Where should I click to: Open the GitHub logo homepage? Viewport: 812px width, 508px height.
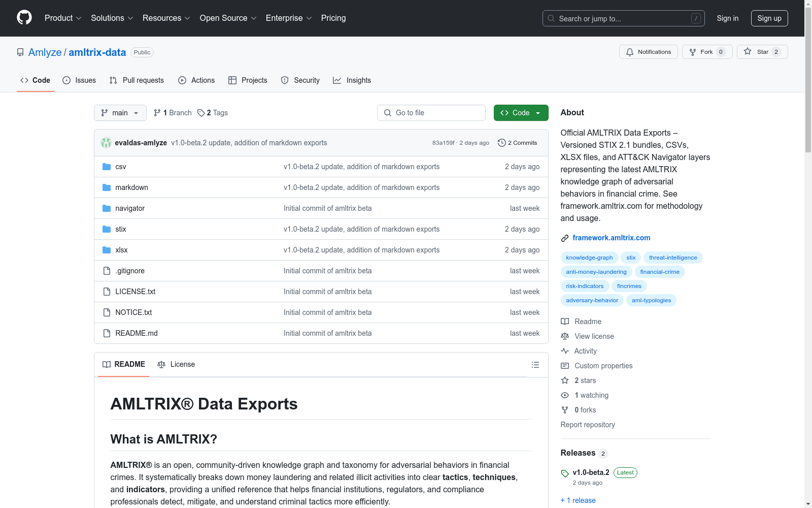[24, 18]
